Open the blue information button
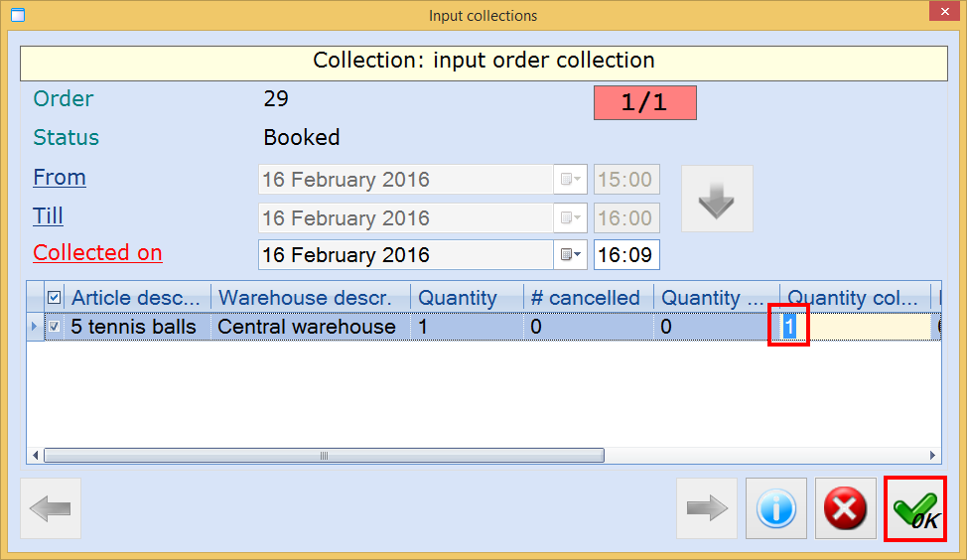Screen dimensions: 967x560 pyautogui.click(x=775, y=509)
